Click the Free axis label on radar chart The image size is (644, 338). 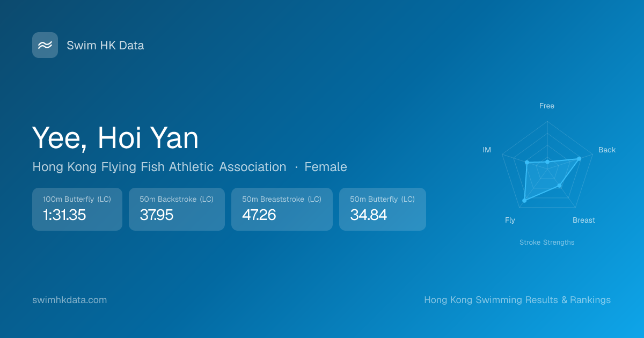click(547, 106)
